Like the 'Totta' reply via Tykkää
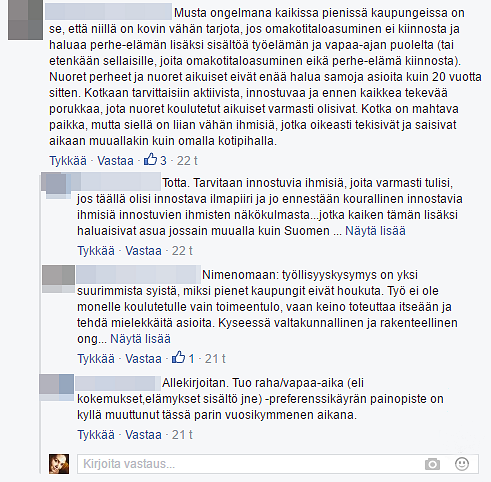 96,251
